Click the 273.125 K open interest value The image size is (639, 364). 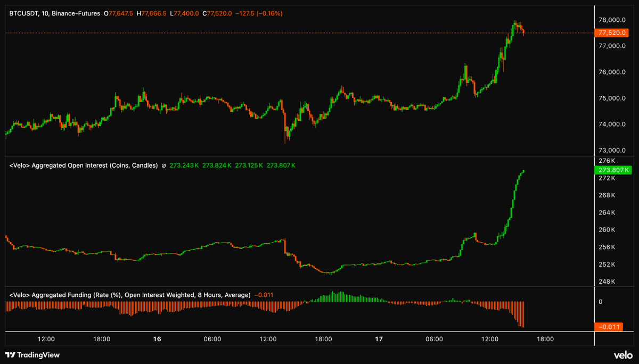coord(249,166)
